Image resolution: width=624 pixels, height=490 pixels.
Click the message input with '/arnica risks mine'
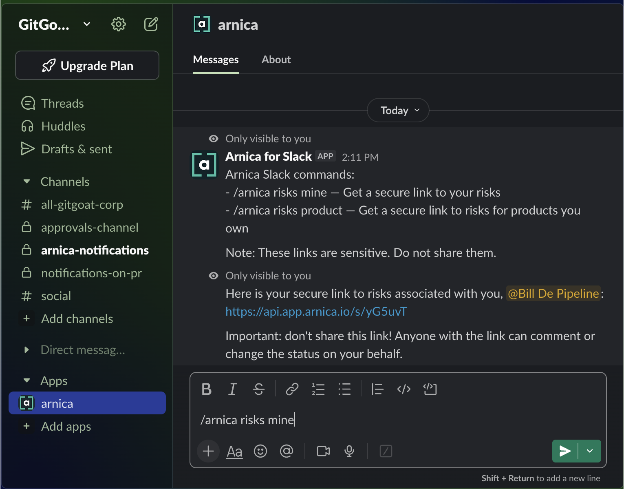398,420
